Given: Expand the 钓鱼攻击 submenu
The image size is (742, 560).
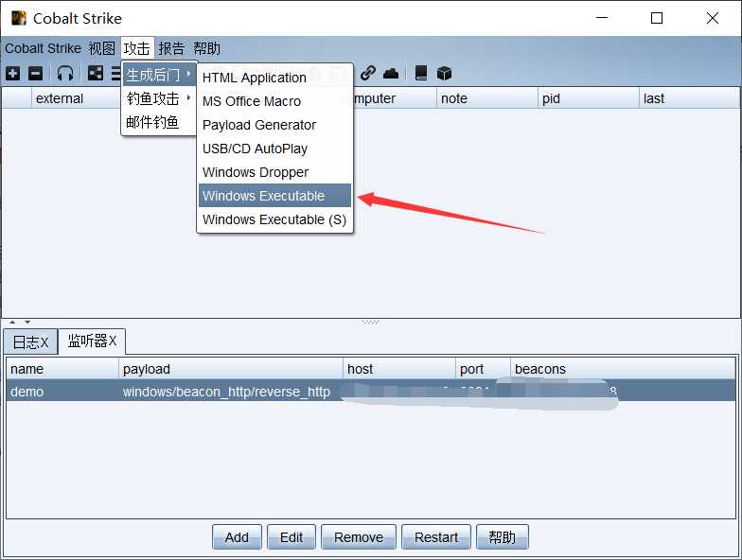Looking at the screenshot, I should pos(159,98).
